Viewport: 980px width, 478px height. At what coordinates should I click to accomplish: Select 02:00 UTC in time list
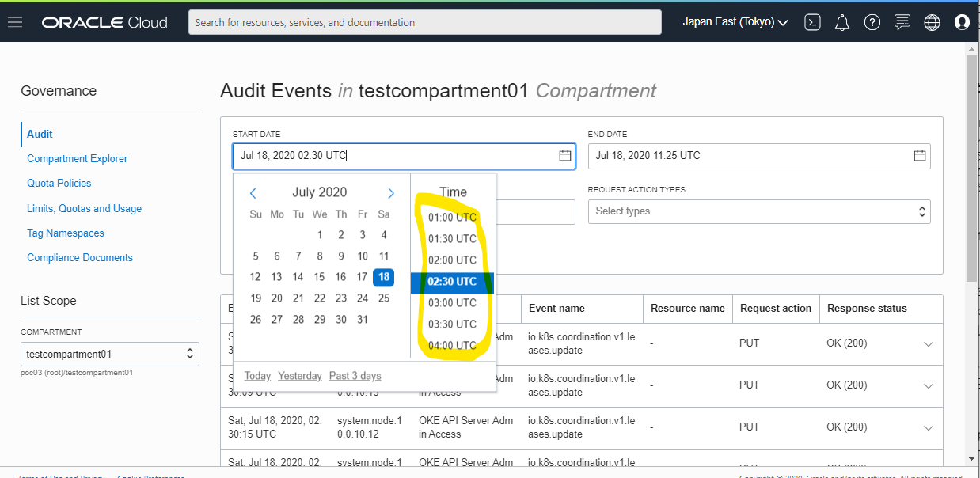click(452, 260)
